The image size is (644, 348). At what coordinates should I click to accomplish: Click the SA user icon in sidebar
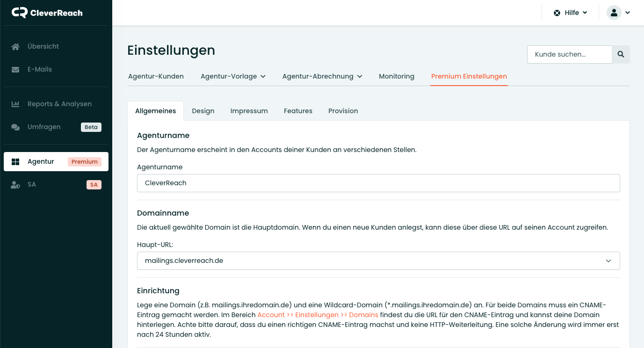point(15,184)
